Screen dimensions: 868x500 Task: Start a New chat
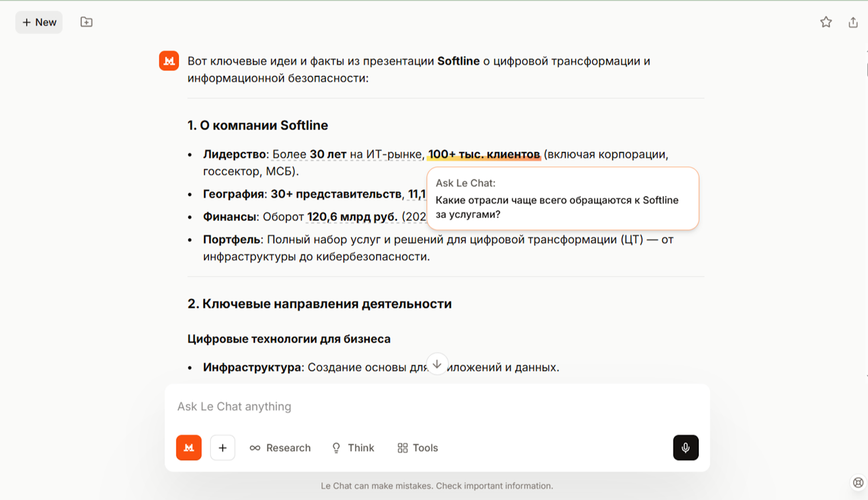click(x=39, y=22)
